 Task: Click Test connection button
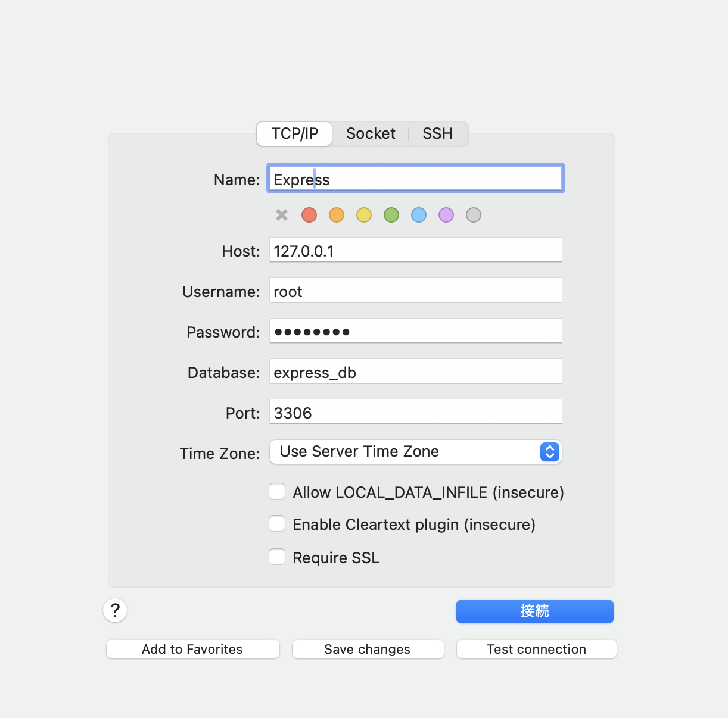[536, 649]
